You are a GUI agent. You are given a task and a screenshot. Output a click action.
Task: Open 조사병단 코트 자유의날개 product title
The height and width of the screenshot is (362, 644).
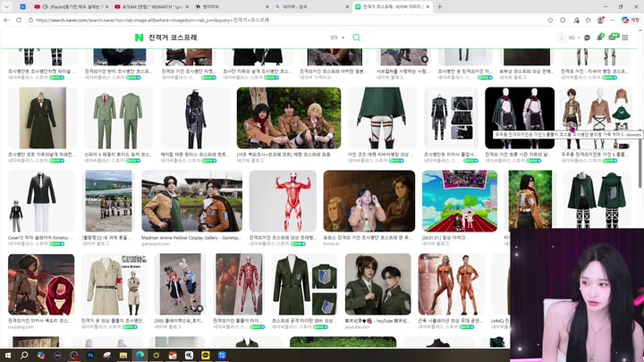41,155
